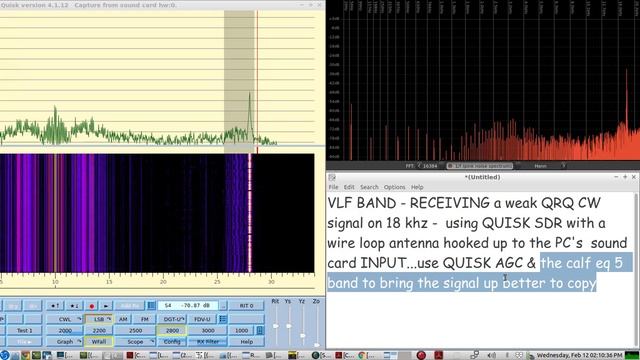
Task: Open Quisk Help screen
Action: [x=247, y=342]
